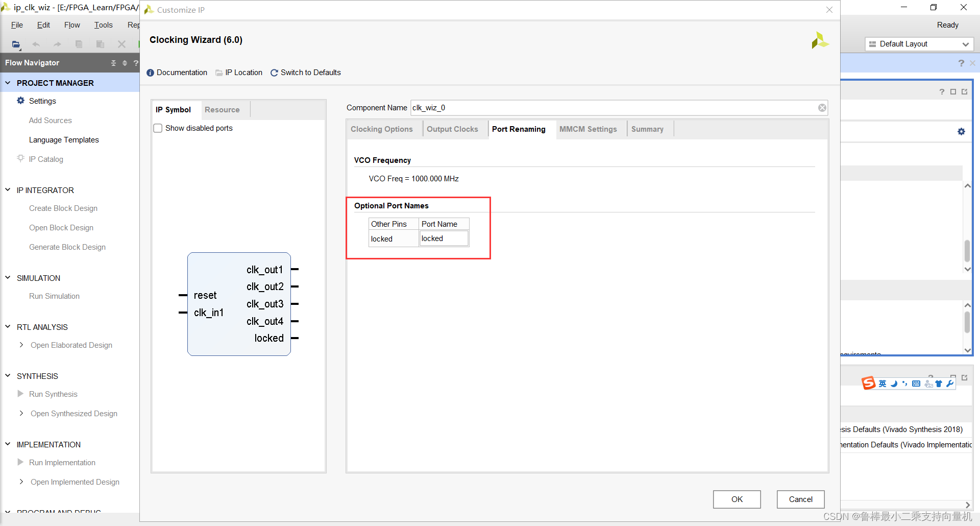Click the undo arrow toolbar icon
Viewport: 980px width, 526px height.
point(36,44)
